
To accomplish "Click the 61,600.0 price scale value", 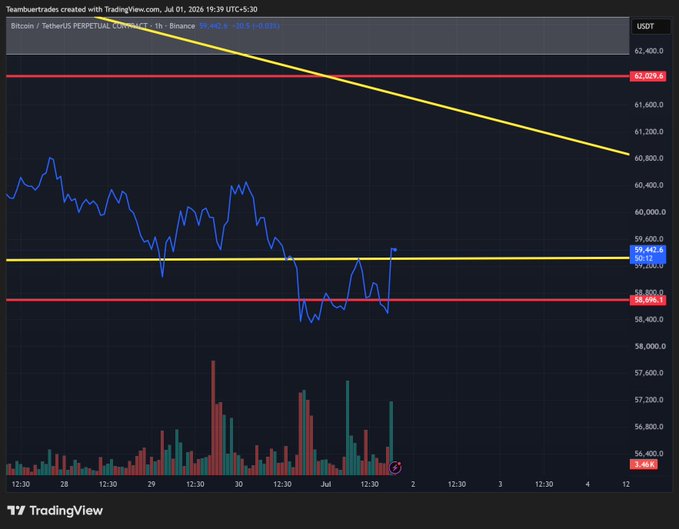I will tap(649, 105).
